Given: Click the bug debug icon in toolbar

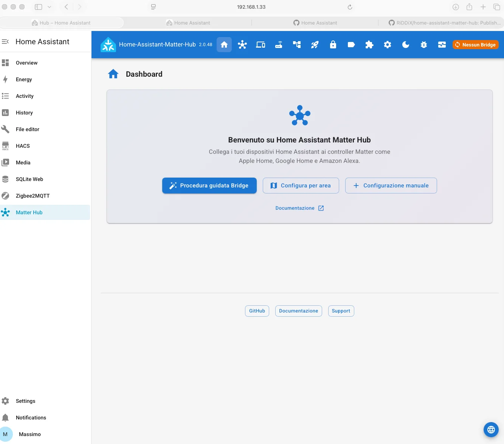Looking at the screenshot, I should pos(424,45).
